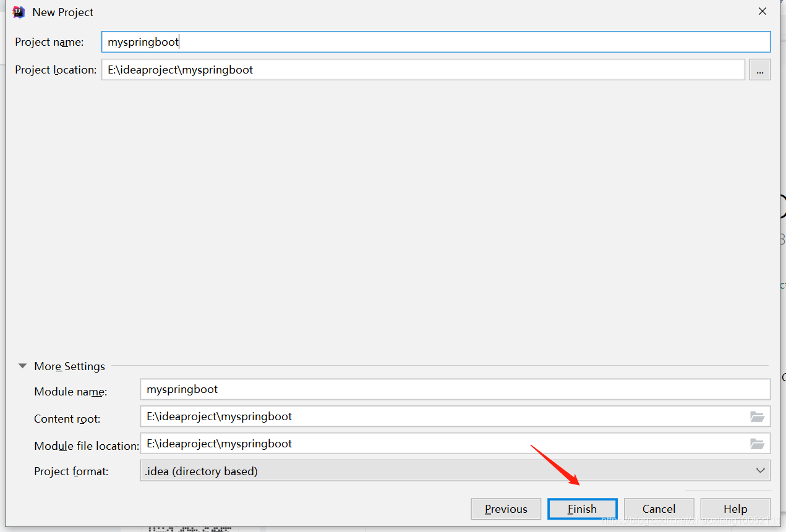Click the More Settings disclosure triangle
Viewport: 786px width, 532px height.
(22, 366)
